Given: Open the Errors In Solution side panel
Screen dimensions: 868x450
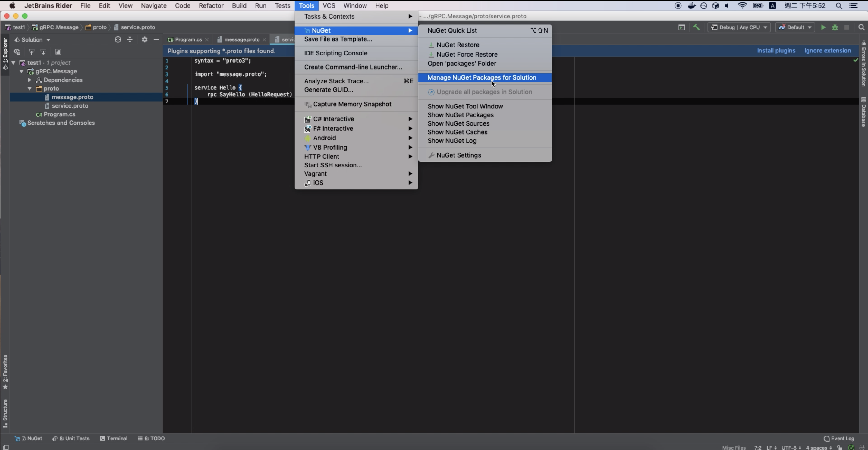Looking at the screenshot, I should (x=863, y=63).
